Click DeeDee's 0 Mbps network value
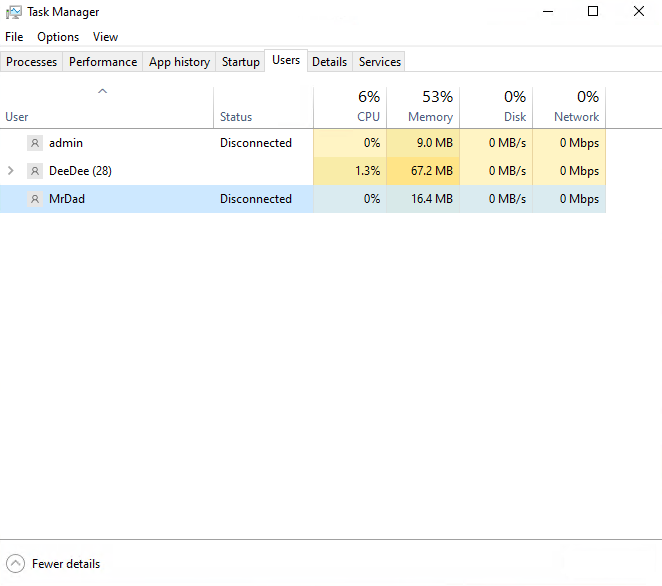Image resolution: width=662 pixels, height=586 pixels. click(x=579, y=171)
